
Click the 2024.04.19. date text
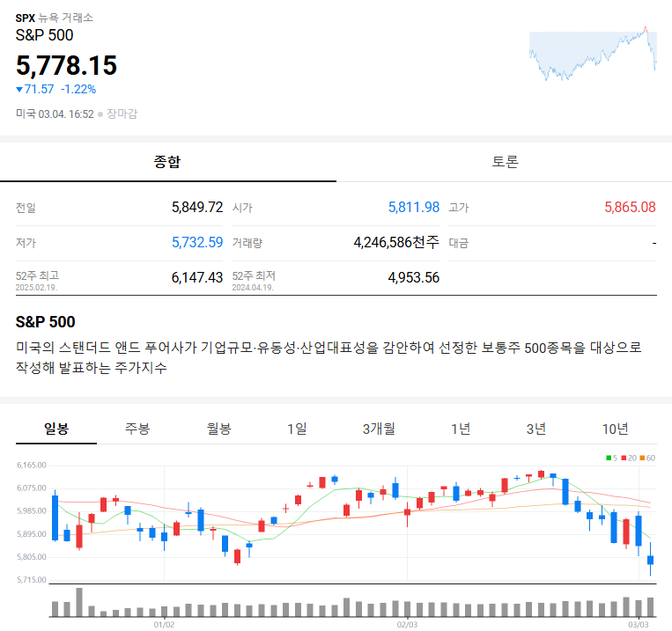click(253, 288)
